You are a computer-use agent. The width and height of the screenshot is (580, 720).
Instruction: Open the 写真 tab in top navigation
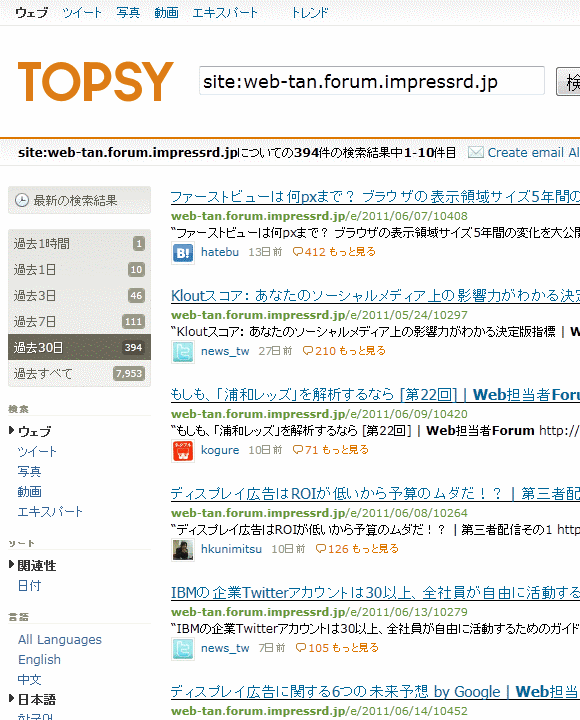(128, 13)
